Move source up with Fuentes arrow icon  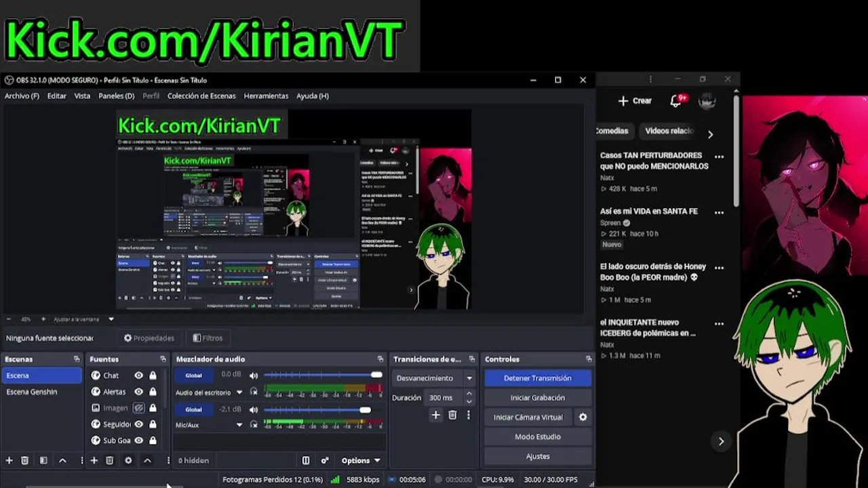click(147, 460)
